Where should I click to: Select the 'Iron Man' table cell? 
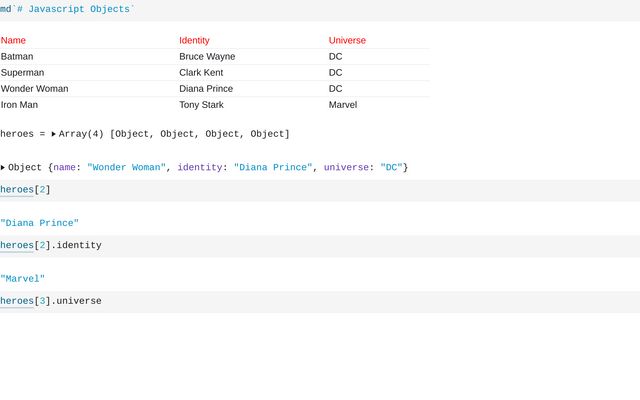coord(19,105)
